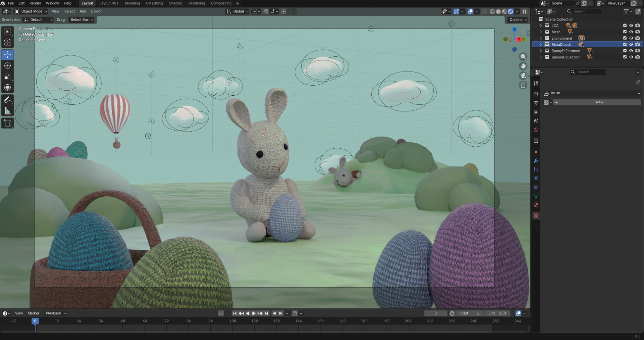Select the Measure tool
The height and width of the screenshot is (340, 644).
[7, 111]
